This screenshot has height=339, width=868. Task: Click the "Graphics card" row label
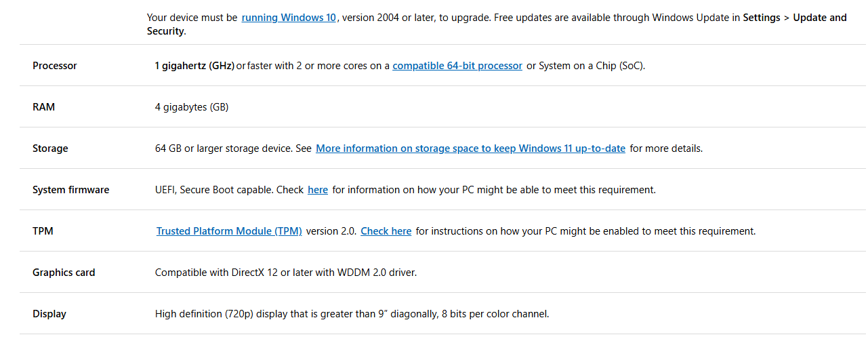(x=64, y=273)
